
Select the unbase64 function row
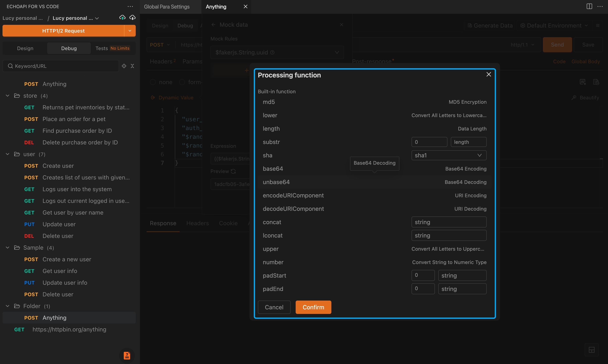coord(374,182)
